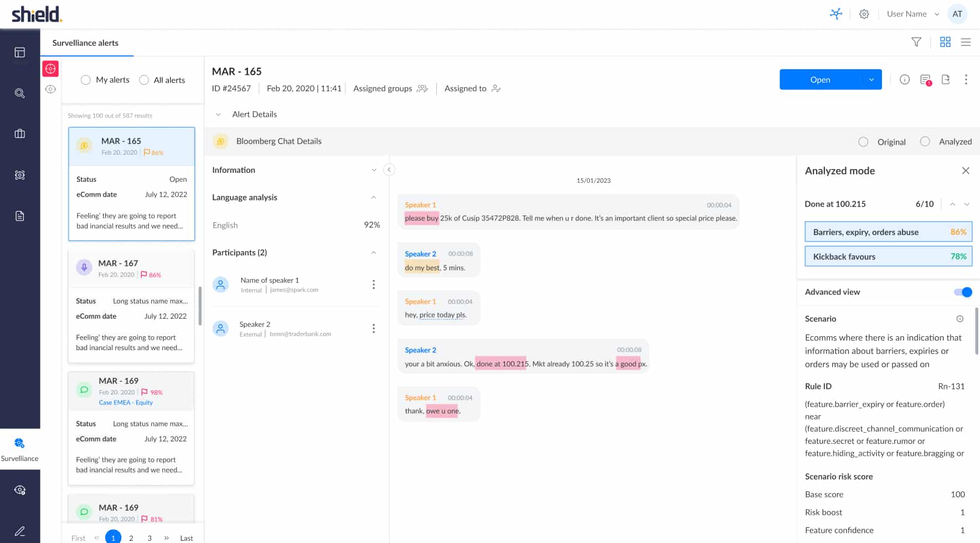Click the search icon in left sidebar
Image resolution: width=980 pixels, height=543 pixels.
point(20,93)
